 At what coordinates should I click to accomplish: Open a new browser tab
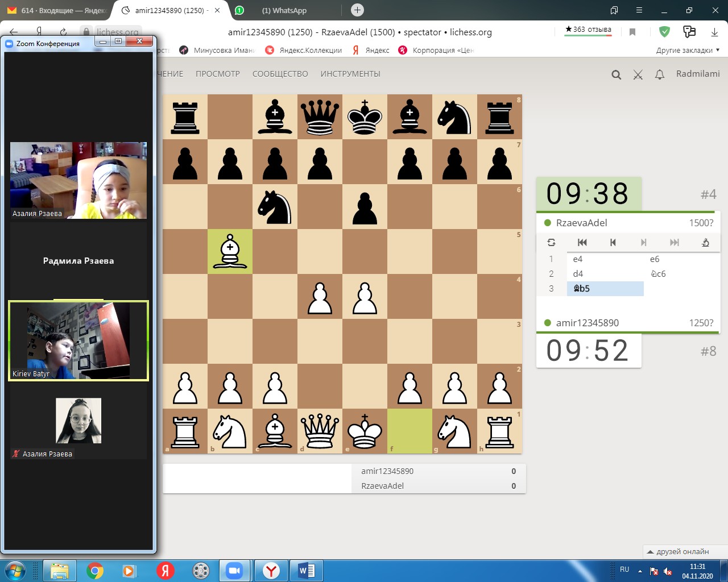(x=357, y=10)
